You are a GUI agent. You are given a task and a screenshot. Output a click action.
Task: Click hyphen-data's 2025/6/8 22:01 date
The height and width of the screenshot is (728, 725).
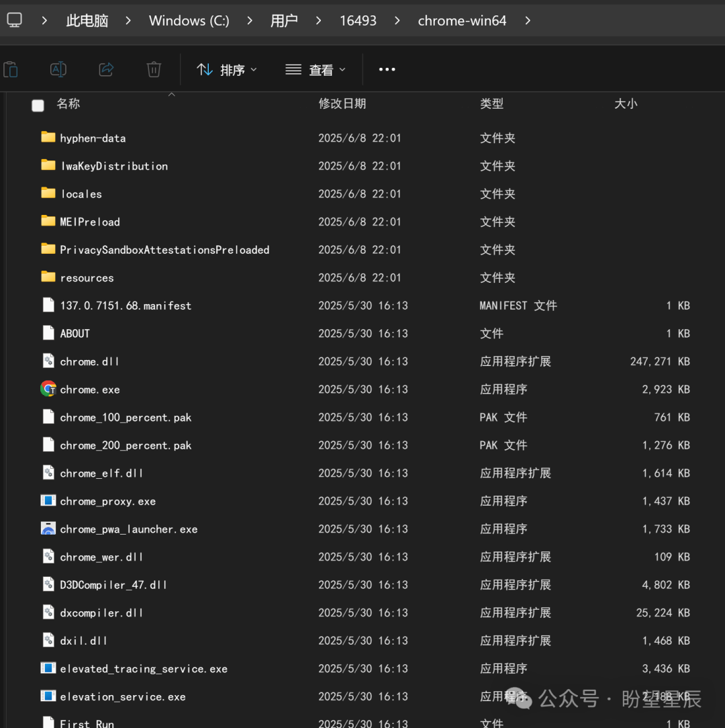point(359,138)
